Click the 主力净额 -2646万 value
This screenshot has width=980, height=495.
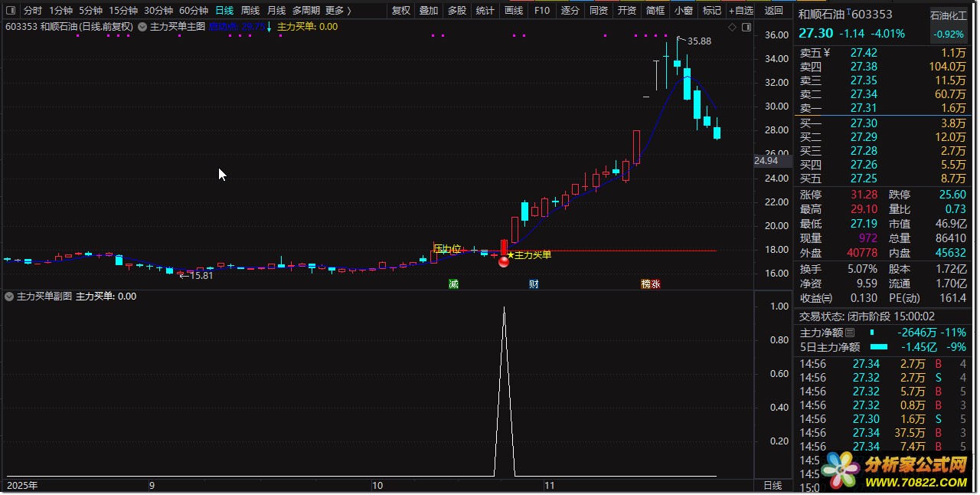pyautogui.click(x=919, y=333)
